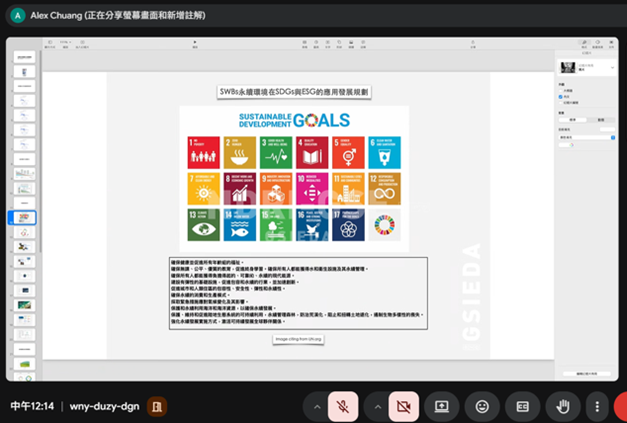Select the slide title text box 'SWBs永續環境在SDGs與ESG'
Viewport: 627px width, 423px height.
294,92
